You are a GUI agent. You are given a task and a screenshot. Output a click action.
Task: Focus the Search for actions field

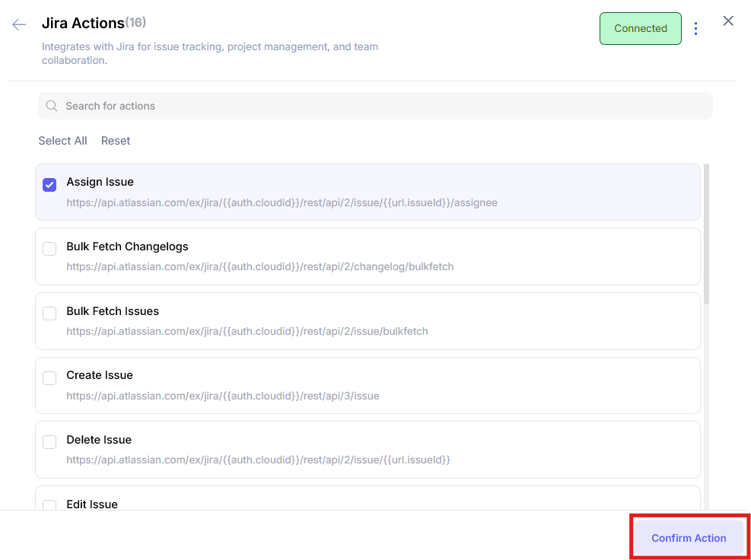[x=380, y=106]
